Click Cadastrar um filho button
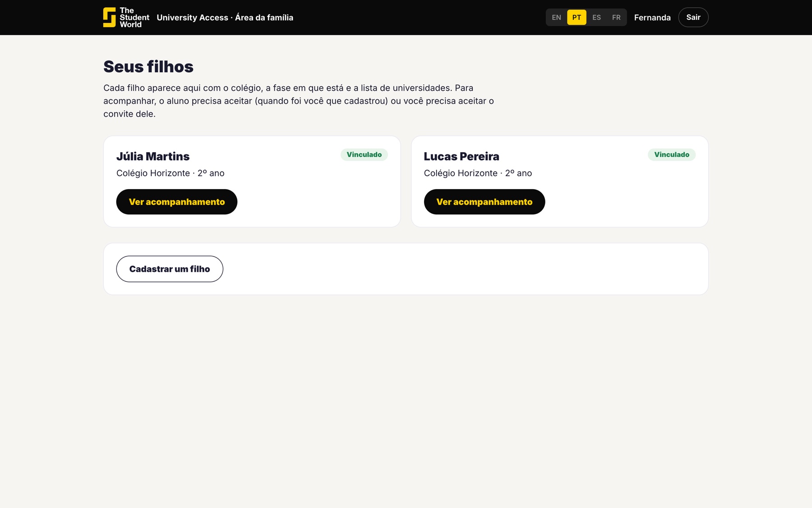 coord(170,269)
